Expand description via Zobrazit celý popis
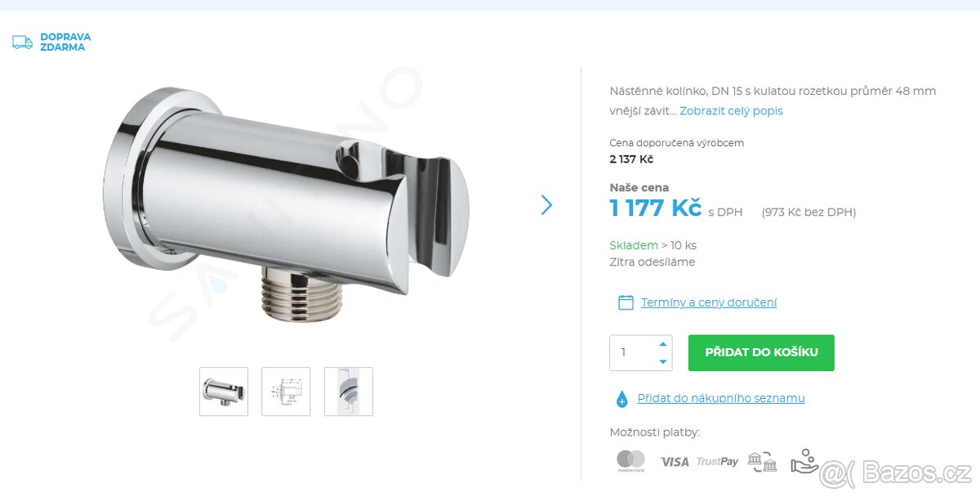The image size is (980, 497). click(731, 111)
